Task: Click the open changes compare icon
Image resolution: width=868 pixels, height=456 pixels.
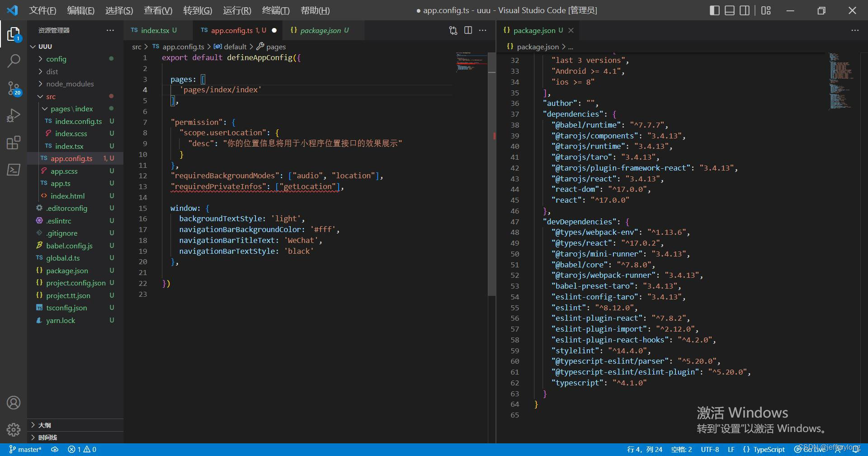Action: (x=453, y=30)
